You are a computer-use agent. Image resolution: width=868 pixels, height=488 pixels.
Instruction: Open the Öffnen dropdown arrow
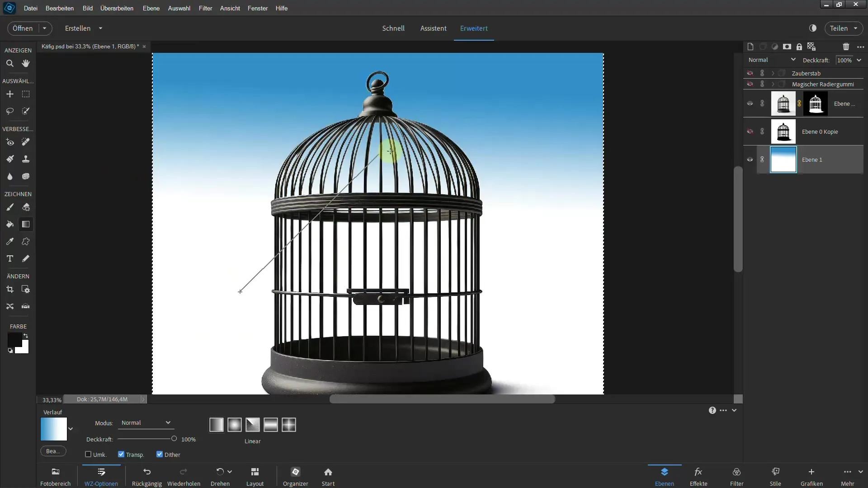44,28
